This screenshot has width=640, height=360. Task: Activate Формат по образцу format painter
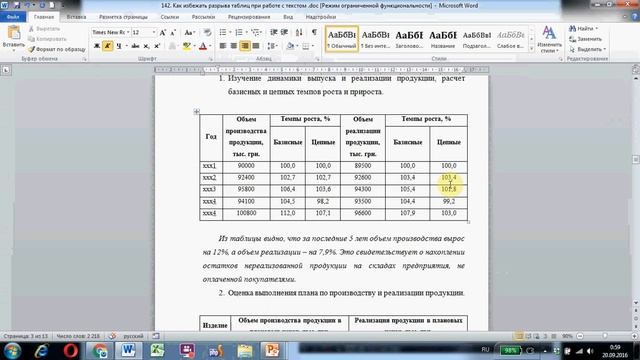pyautogui.click(x=57, y=49)
